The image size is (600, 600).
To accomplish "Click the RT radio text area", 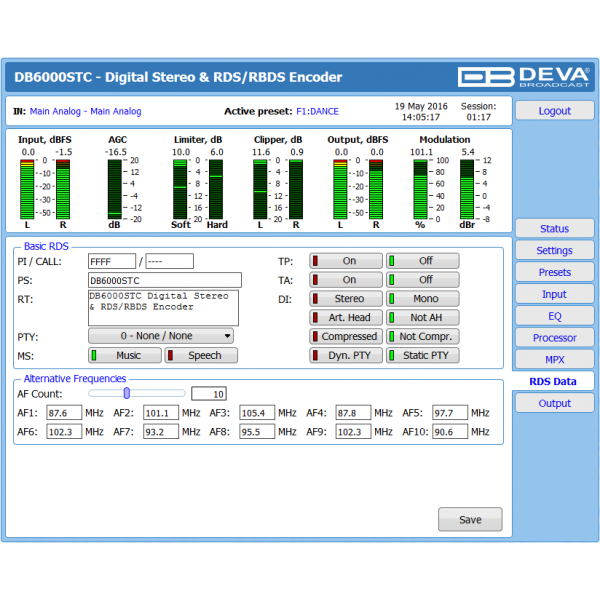I will click(x=163, y=308).
